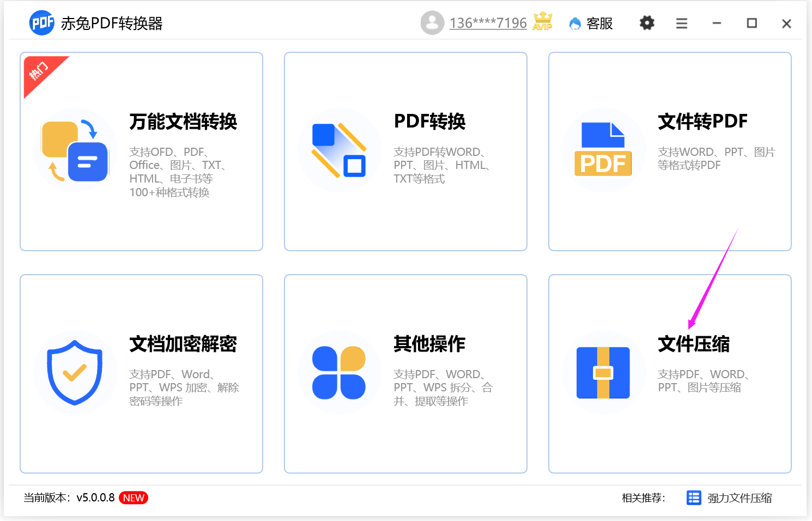Viewport: 812px width, 521px height.
Task: Select the 文件压缩 title text
Action: 694,343
